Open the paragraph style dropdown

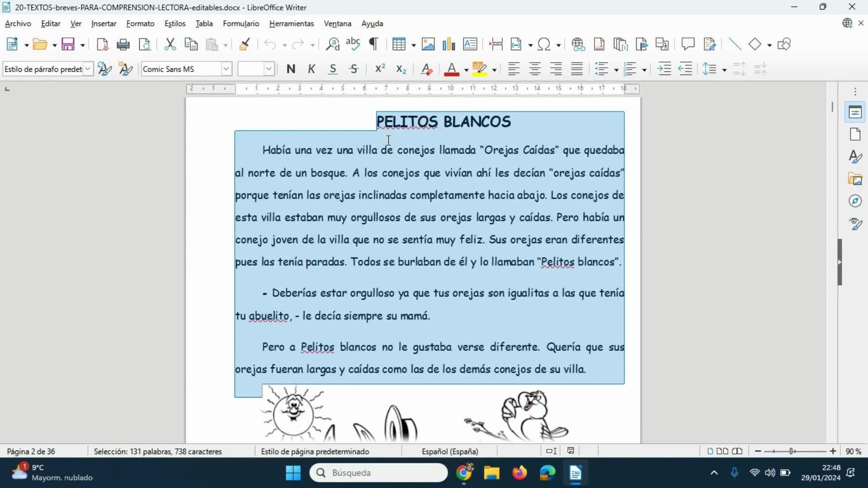point(88,69)
